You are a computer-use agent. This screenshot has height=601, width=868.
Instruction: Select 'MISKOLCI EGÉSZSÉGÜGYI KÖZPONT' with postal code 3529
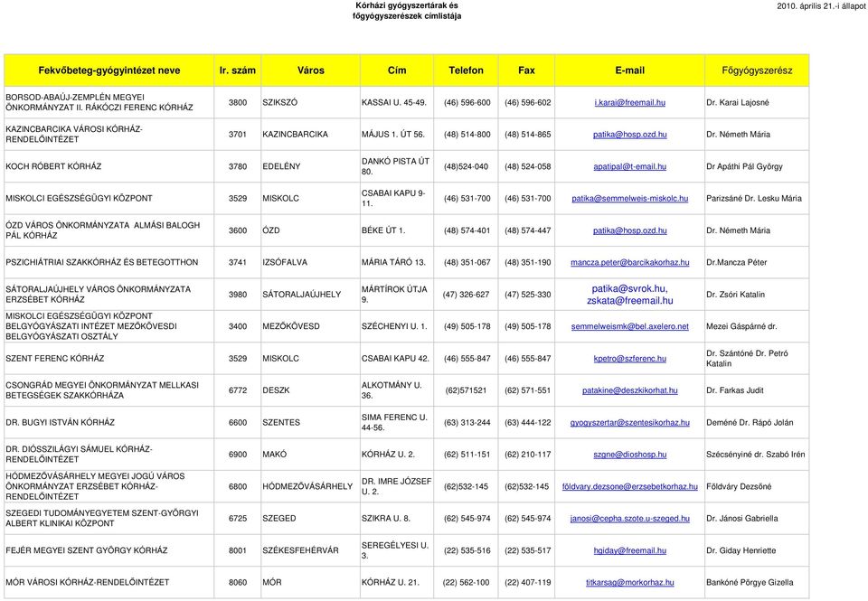[x=80, y=198]
